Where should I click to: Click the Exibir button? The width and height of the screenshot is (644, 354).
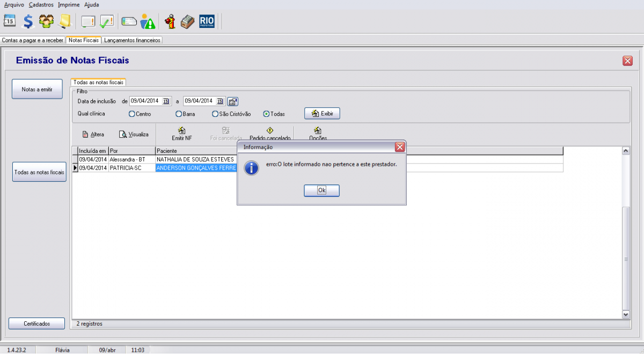(x=323, y=113)
